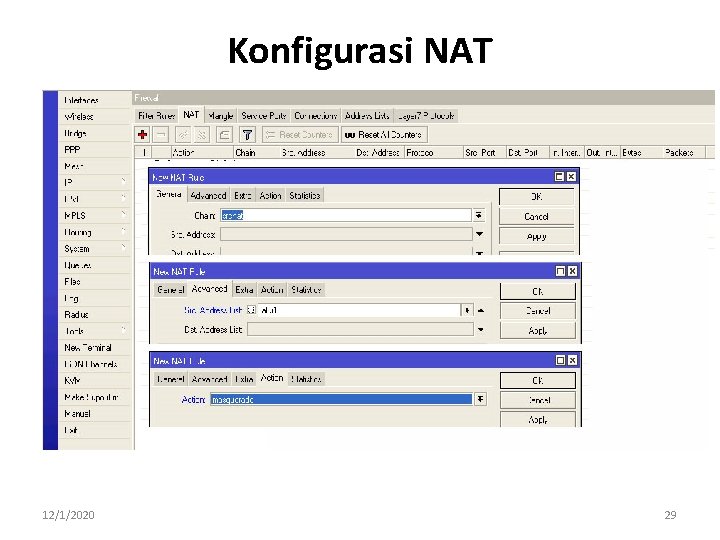Open the filter funnel icon
This screenshot has width=720, height=540.
pos(247,135)
